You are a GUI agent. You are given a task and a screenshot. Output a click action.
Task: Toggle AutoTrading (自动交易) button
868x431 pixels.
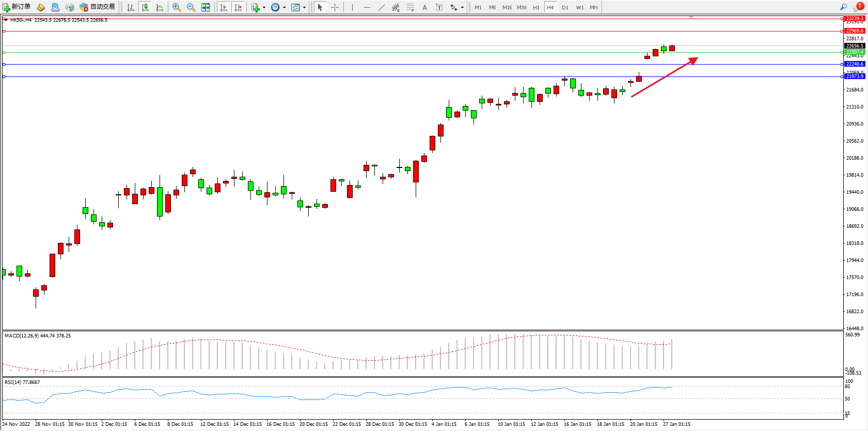tap(97, 7)
